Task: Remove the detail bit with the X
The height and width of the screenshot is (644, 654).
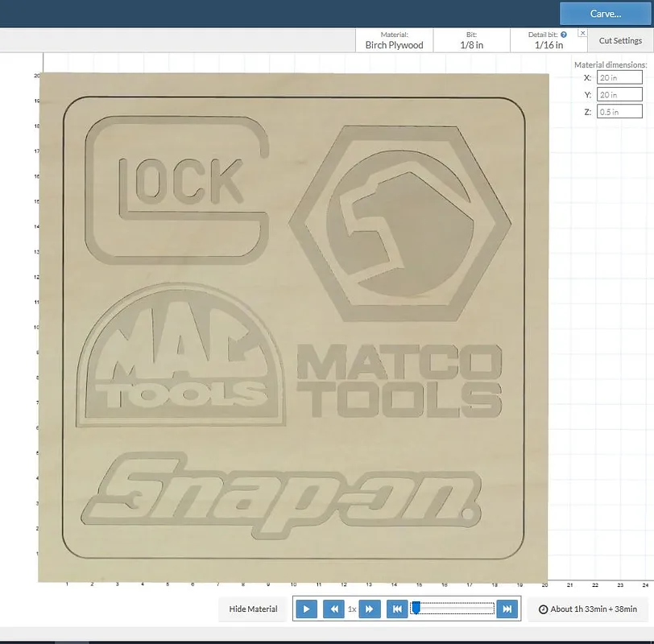Action: pyautogui.click(x=582, y=33)
